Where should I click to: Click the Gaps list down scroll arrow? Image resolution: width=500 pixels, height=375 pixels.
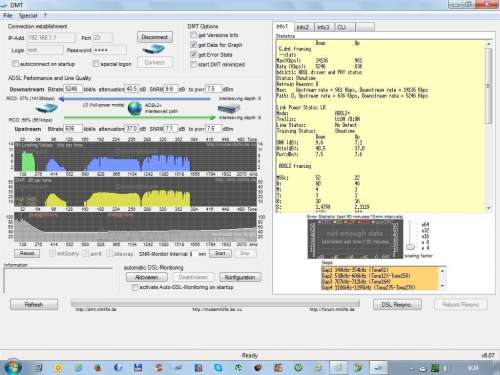442,286
